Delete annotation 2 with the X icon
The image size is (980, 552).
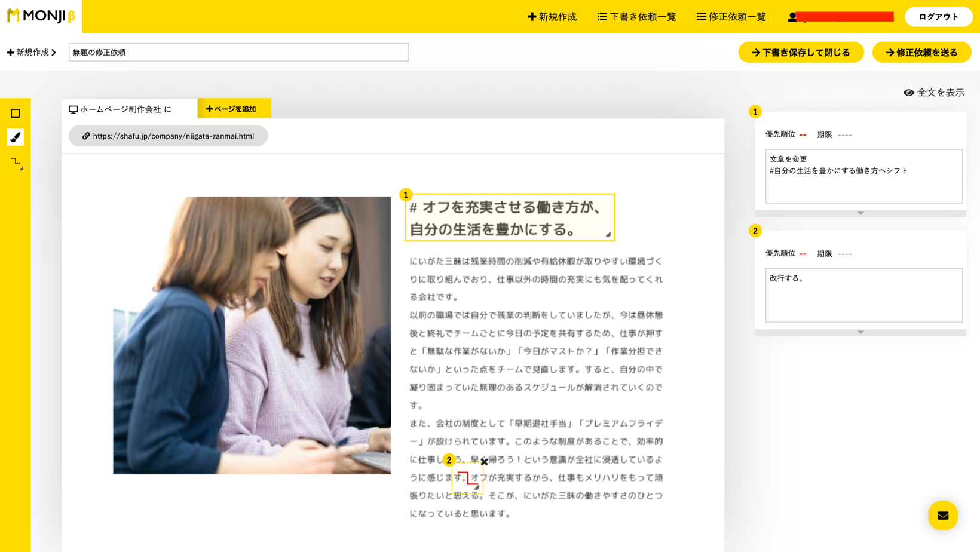pos(484,462)
